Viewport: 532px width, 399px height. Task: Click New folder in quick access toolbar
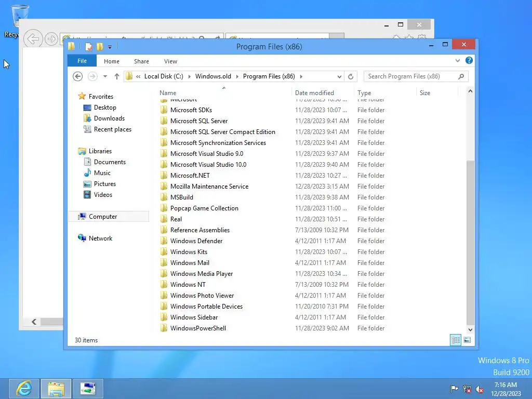tap(99, 47)
